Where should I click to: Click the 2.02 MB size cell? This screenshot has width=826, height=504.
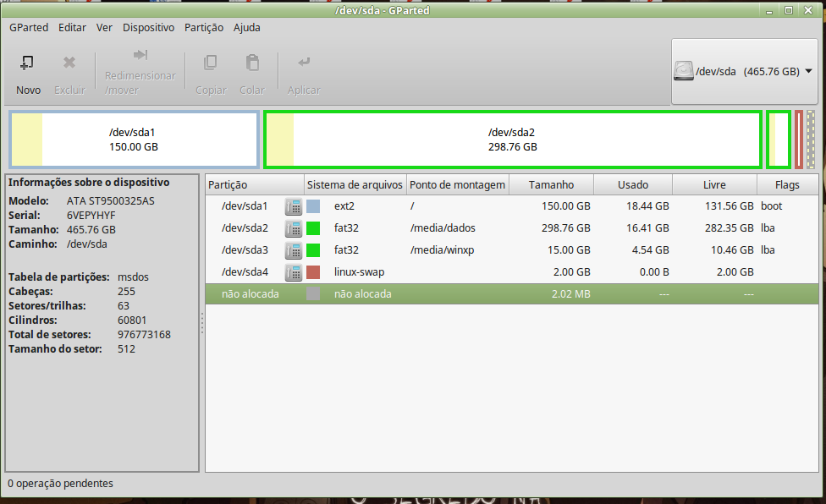pos(571,294)
